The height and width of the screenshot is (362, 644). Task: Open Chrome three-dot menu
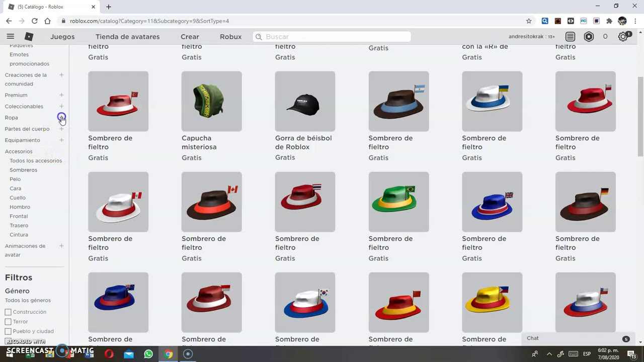click(636, 21)
